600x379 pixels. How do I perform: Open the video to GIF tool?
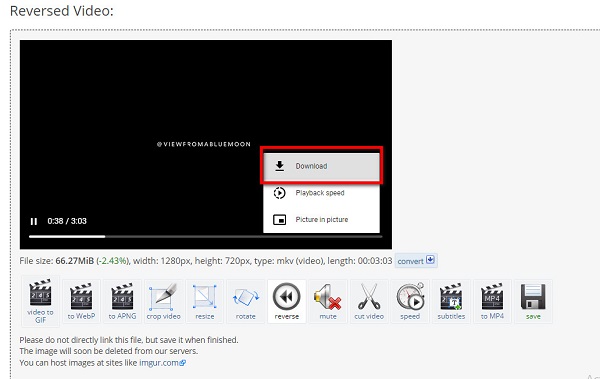(41, 301)
